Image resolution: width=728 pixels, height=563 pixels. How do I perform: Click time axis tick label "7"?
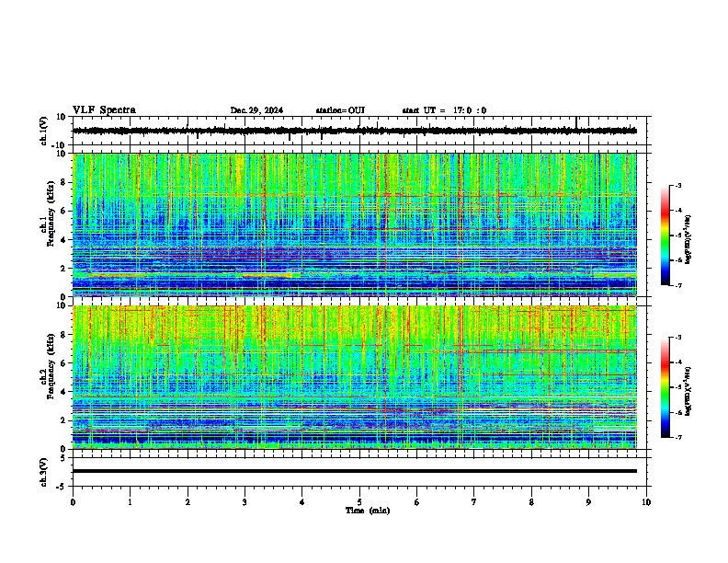tap(474, 502)
